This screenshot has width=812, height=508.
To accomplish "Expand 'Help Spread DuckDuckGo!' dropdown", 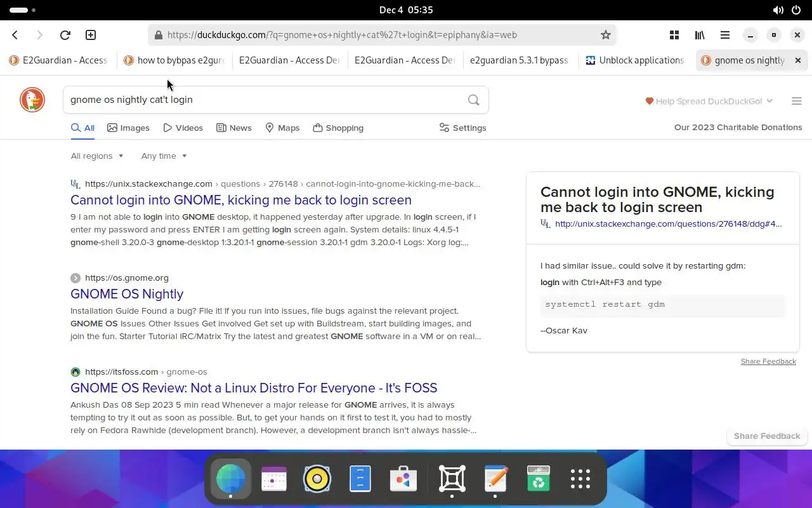I will click(709, 101).
